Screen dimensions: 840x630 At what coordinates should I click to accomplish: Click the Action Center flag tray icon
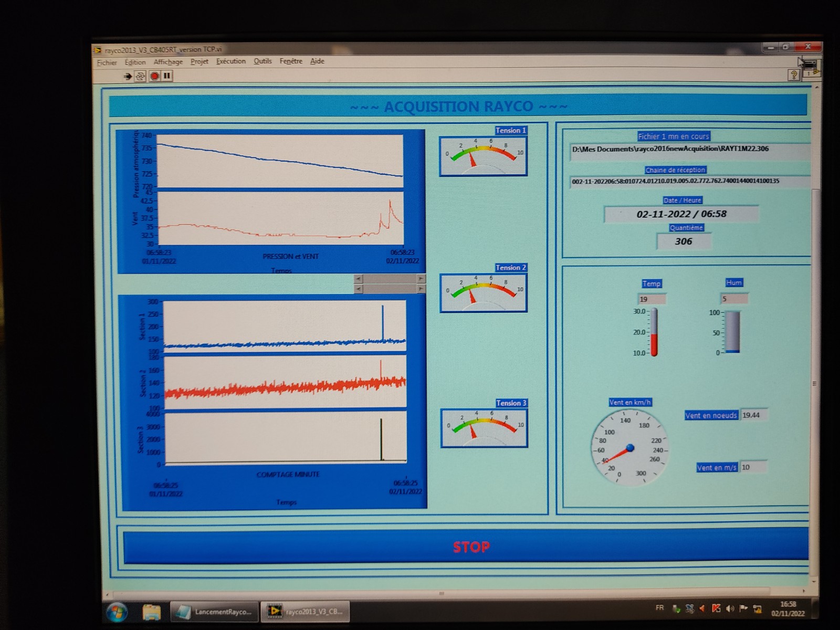pos(743,608)
